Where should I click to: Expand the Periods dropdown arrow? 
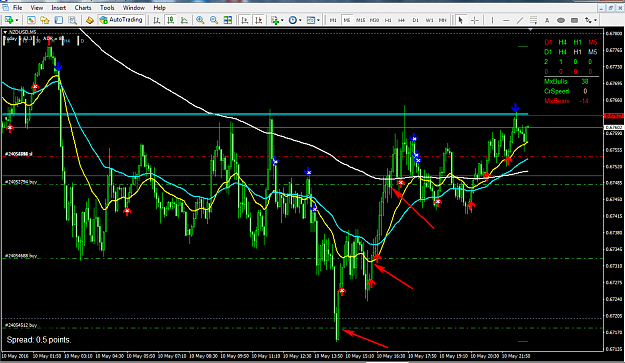point(300,20)
